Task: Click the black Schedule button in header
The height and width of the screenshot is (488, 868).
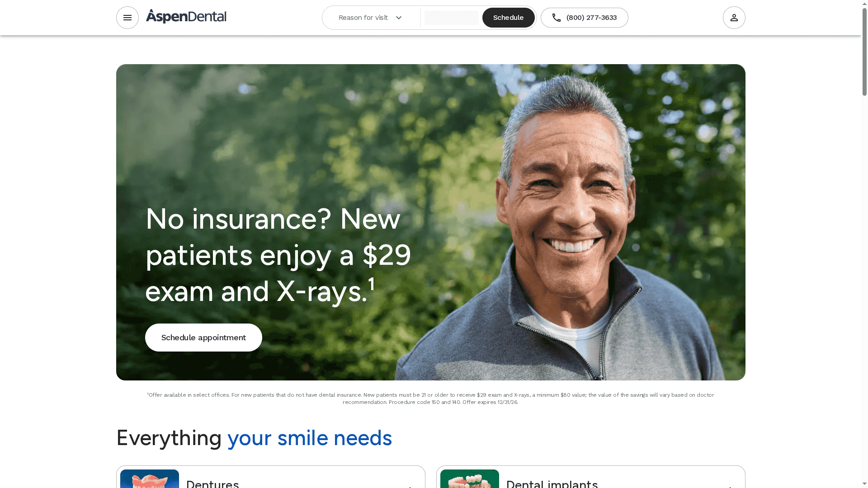Action: pos(508,18)
